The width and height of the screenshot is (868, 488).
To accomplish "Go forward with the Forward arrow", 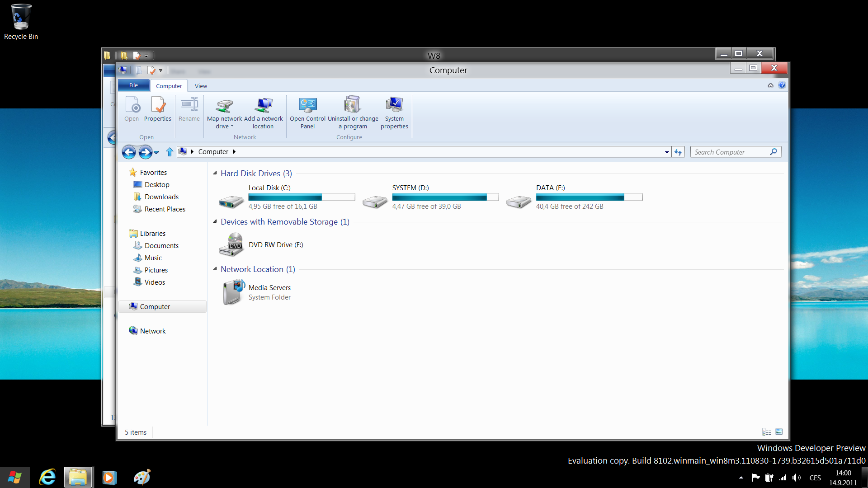I will (145, 152).
